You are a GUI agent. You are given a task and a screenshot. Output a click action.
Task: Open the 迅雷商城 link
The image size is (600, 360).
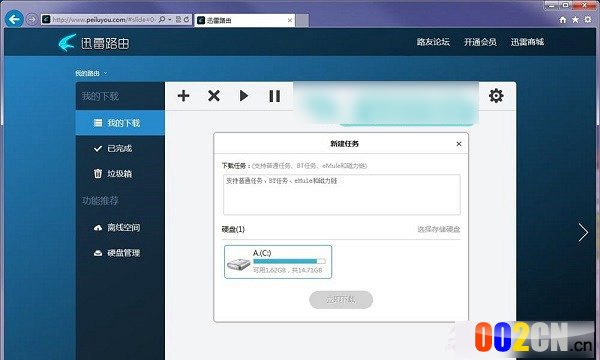pyautogui.click(x=527, y=42)
